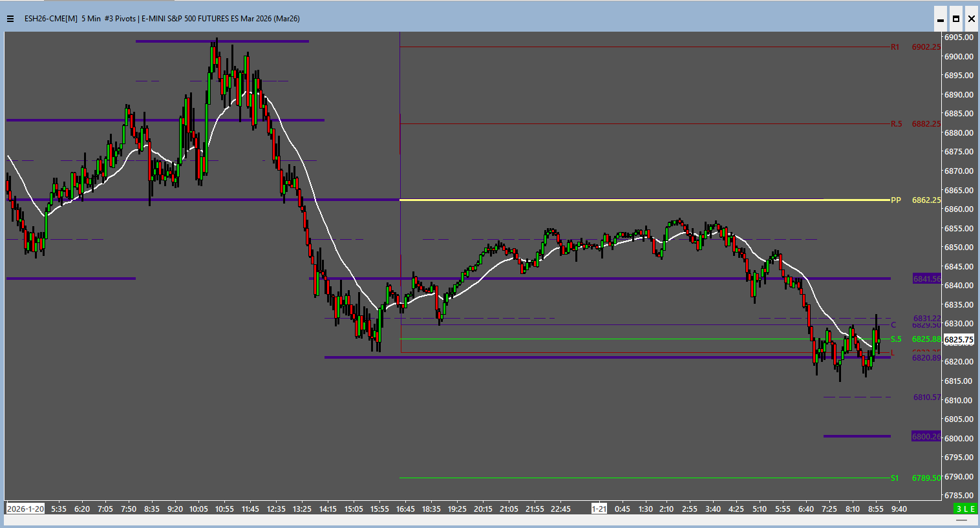Click the 1-21 date marker on time axis
The image size is (980, 528).
click(x=599, y=509)
